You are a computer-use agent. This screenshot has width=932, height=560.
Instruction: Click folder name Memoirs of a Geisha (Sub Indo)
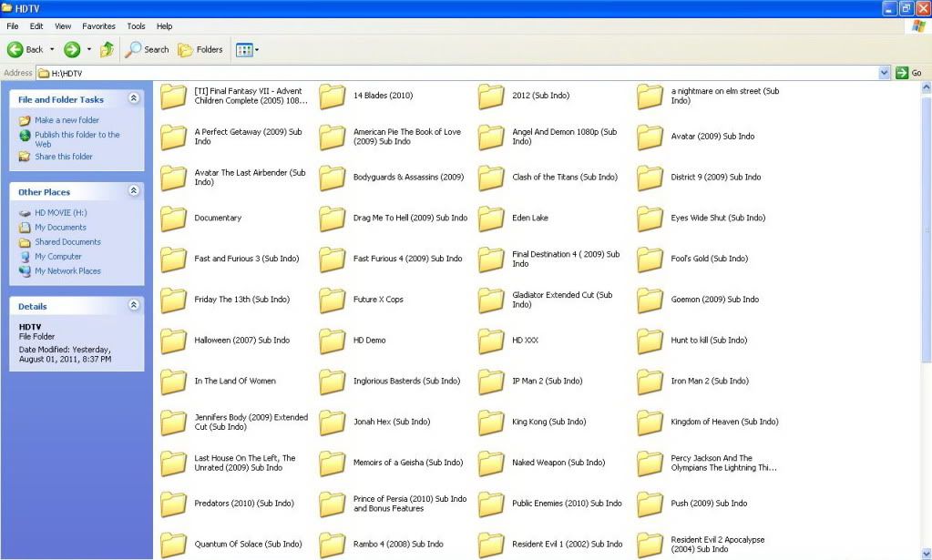[408, 463]
